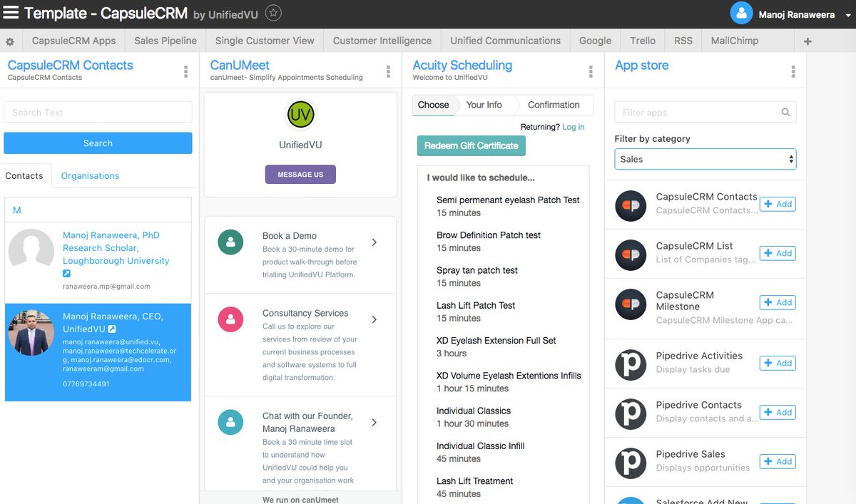Open the CanUMeet panel options menu
Image resolution: width=856 pixels, height=504 pixels.
coord(388,71)
